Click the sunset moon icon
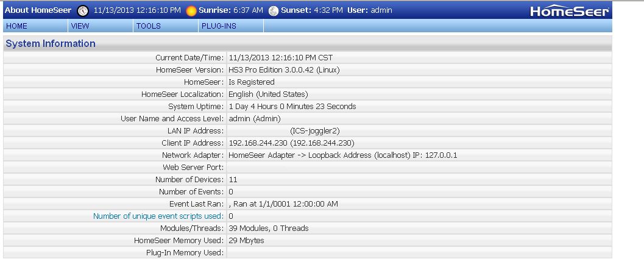 point(274,11)
